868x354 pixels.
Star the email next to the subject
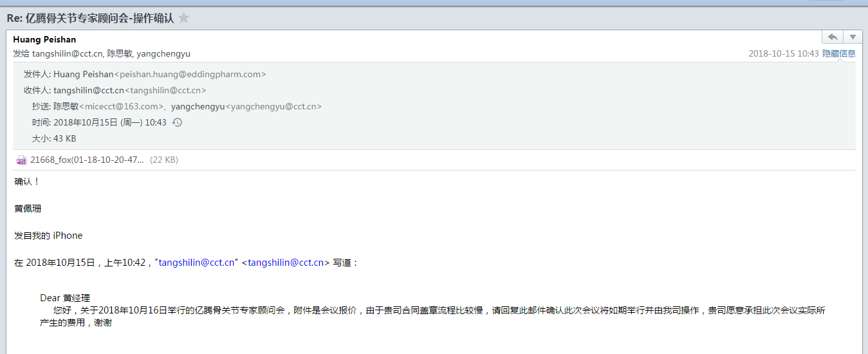point(184,18)
